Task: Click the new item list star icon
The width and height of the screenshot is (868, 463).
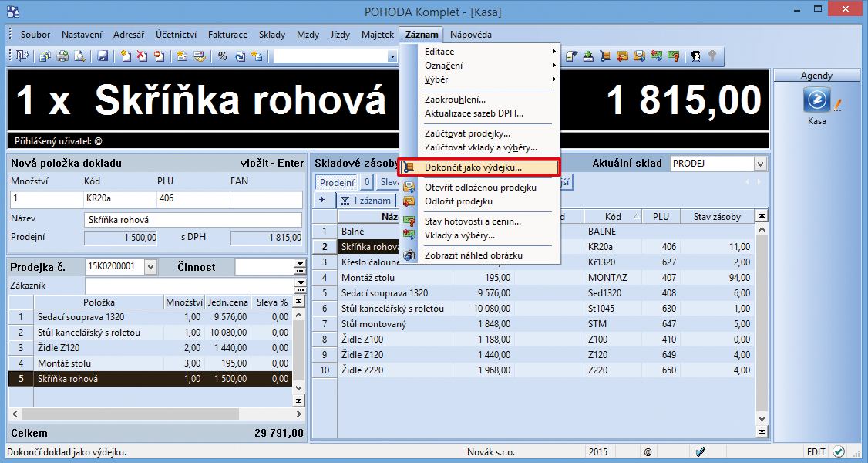Action: (257, 56)
